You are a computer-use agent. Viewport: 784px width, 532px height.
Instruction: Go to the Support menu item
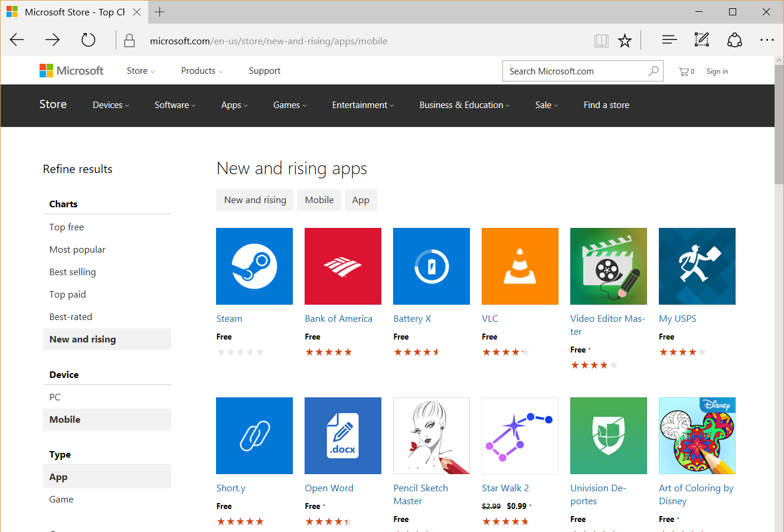(264, 70)
